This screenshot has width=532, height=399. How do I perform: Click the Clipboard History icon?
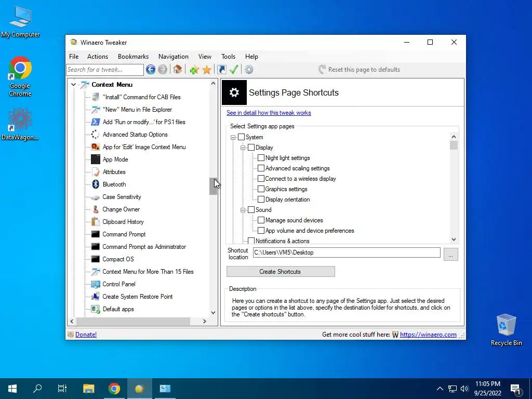tap(96, 222)
